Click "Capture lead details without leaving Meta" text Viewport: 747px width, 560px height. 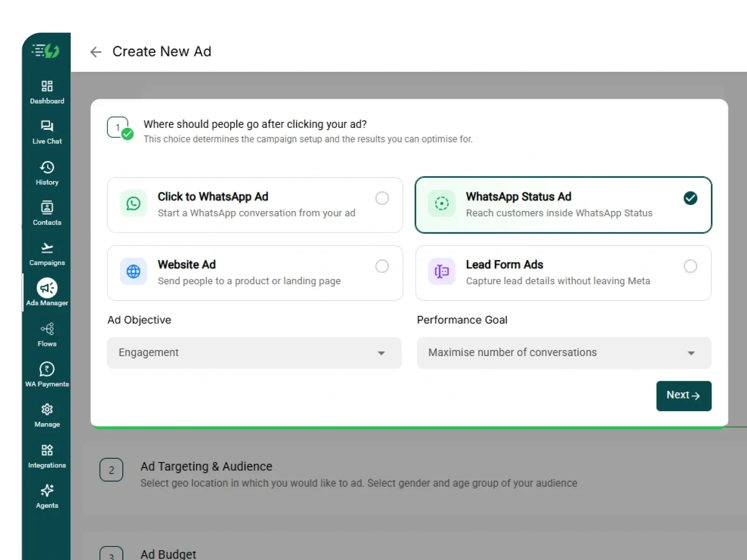pyautogui.click(x=558, y=281)
